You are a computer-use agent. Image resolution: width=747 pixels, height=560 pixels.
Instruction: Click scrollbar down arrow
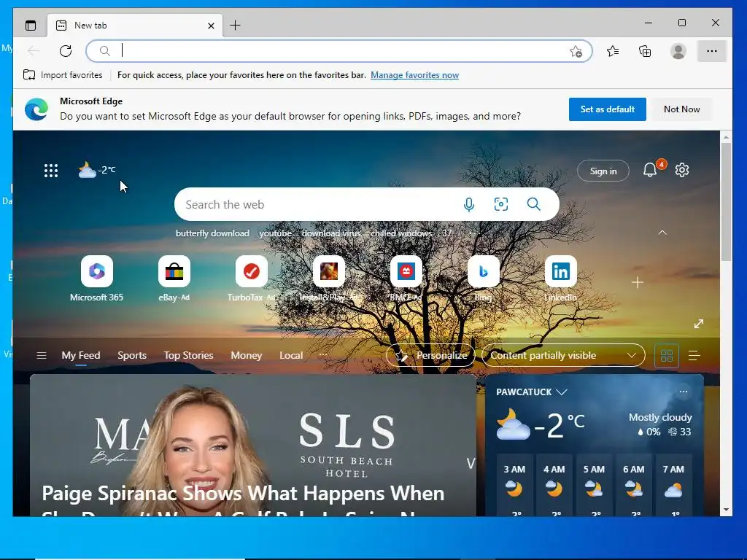(x=726, y=510)
